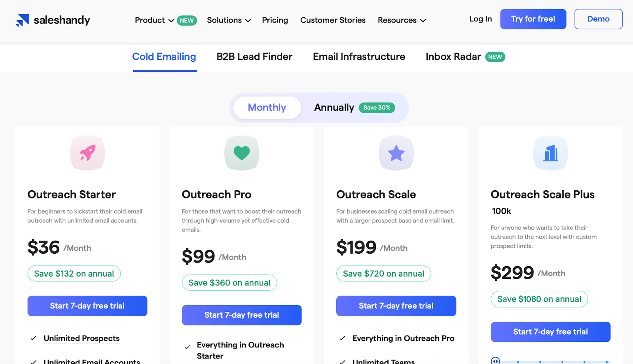
Task: Click the checkmark beside Unlimited Prospects
Action: [x=32, y=338]
